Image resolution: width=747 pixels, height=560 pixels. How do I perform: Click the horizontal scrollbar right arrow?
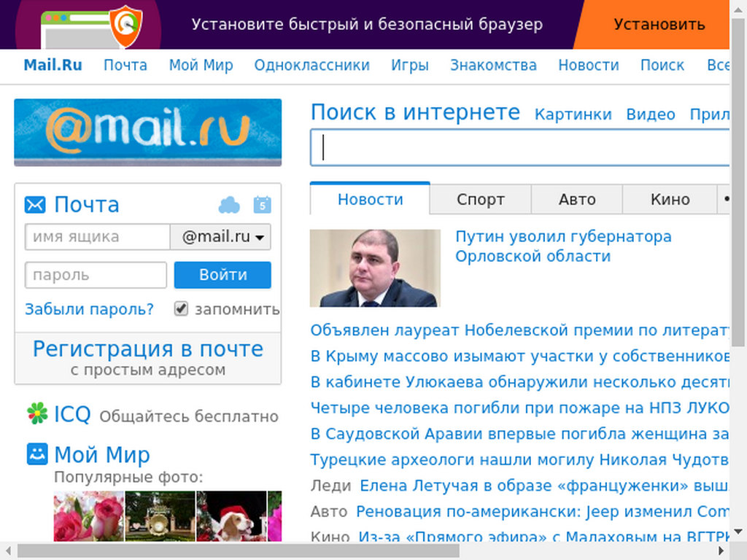click(x=721, y=551)
